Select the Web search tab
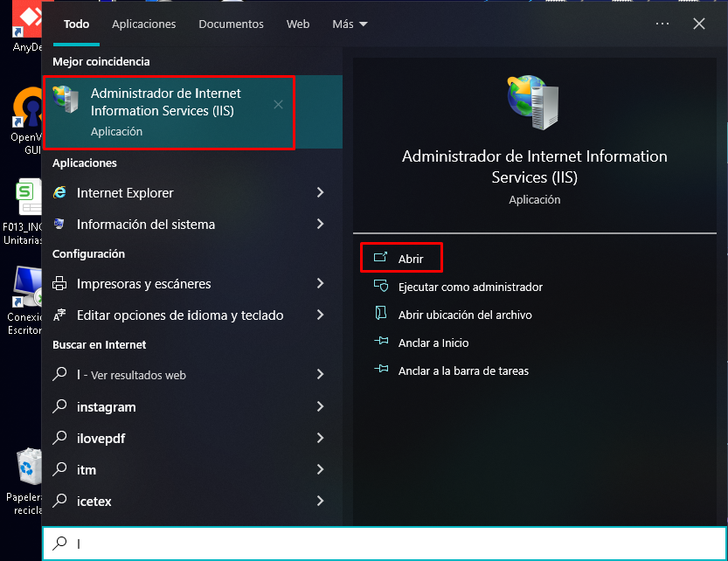728x561 pixels. (298, 24)
